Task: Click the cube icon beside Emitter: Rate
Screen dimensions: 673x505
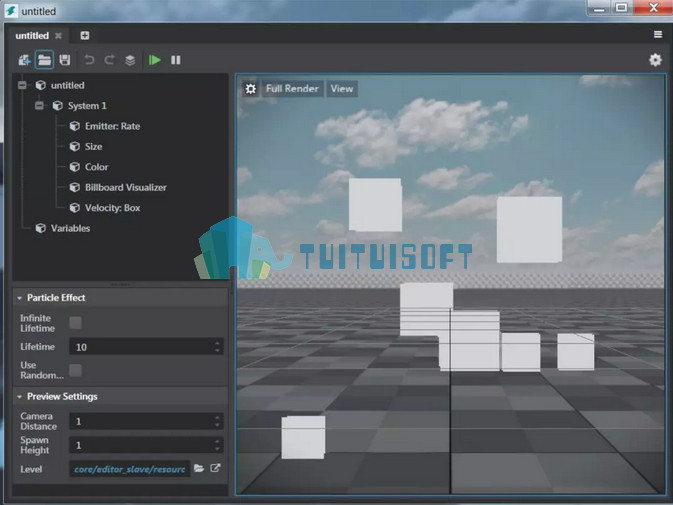Action: click(x=75, y=126)
